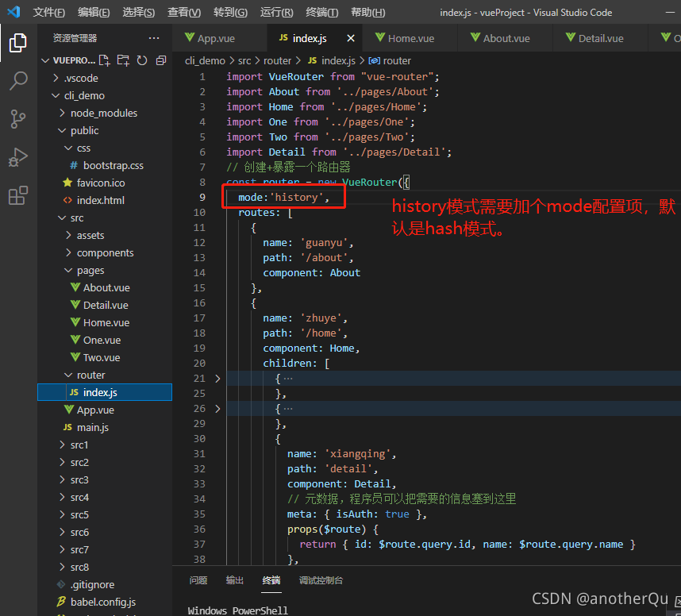Open the Source Control view
This screenshot has height=616, width=681.
click(x=17, y=119)
